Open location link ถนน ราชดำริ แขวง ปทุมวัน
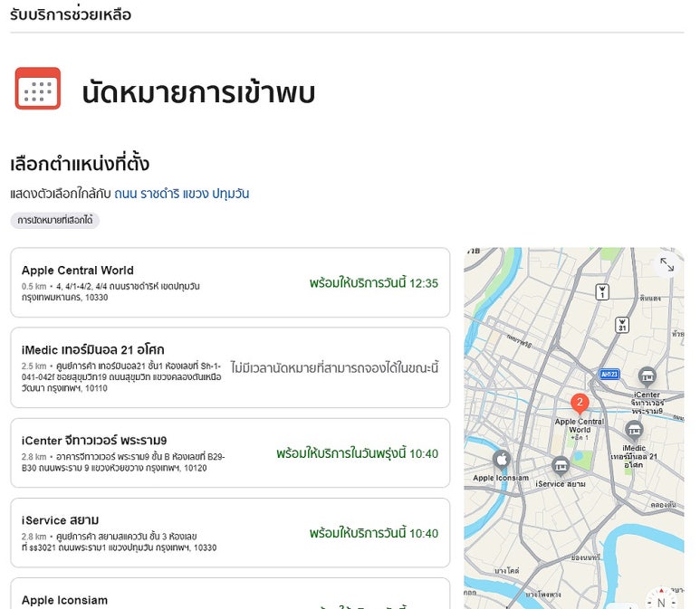Screen dimensions: 700x609 click(182, 194)
